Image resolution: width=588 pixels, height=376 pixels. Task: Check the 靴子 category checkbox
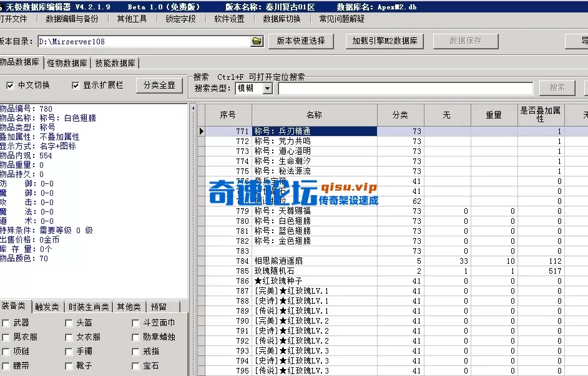pyautogui.click(x=69, y=366)
